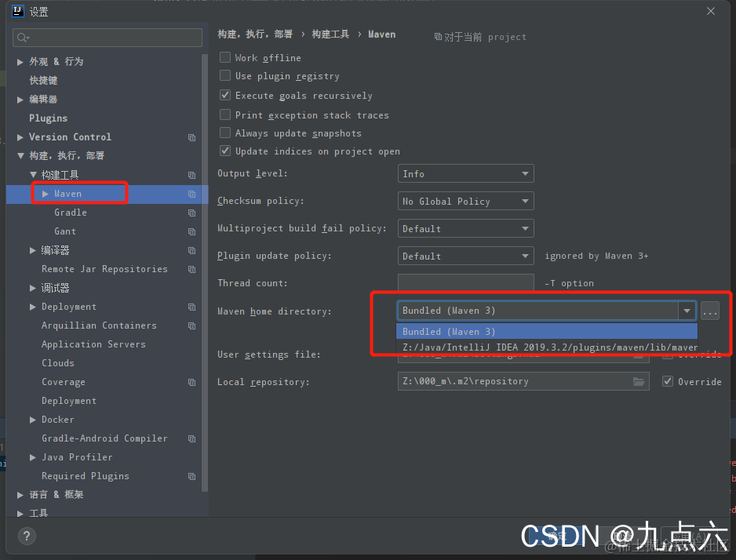Image resolution: width=736 pixels, height=560 pixels.
Task: Click project-scope icon beside Gradle-Android Compiler
Action: click(191, 438)
